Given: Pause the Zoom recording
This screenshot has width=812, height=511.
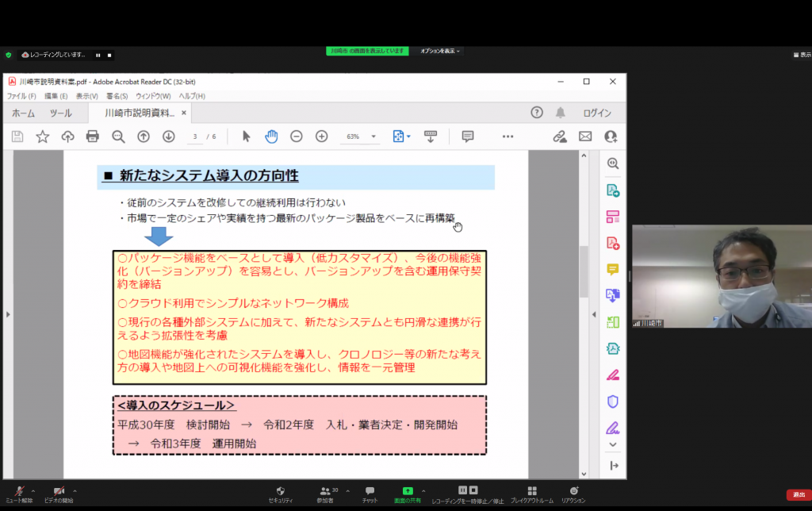Looking at the screenshot, I should pos(98,55).
